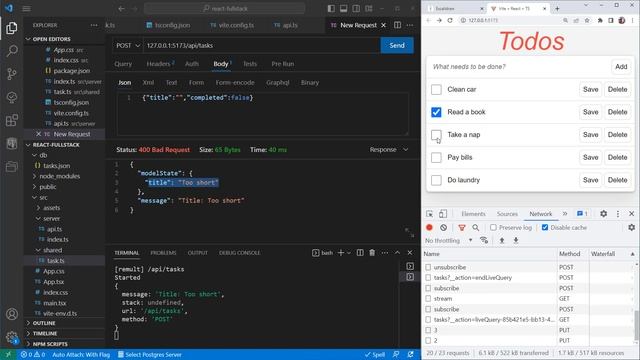Viewport: 640px width, 360px height.
Task: Enable Preserve log checkbox
Action: [493, 227]
